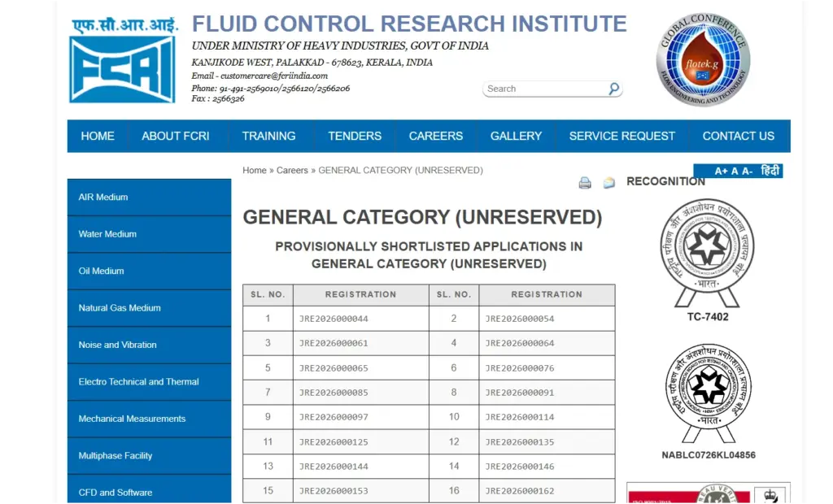Click registration JRE2026000097
The width and height of the screenshot is (833, 504).
pyautogui.click(x=334, y=417)
